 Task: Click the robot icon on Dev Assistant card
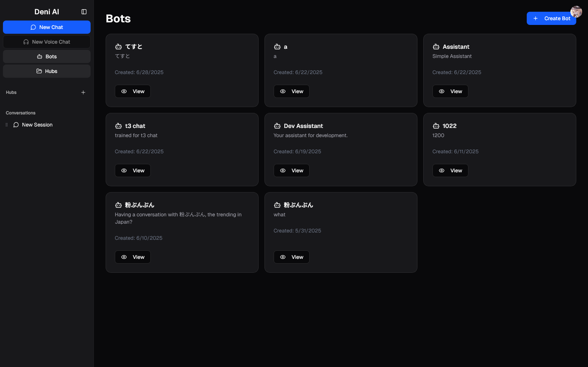[x=277, y=126]
